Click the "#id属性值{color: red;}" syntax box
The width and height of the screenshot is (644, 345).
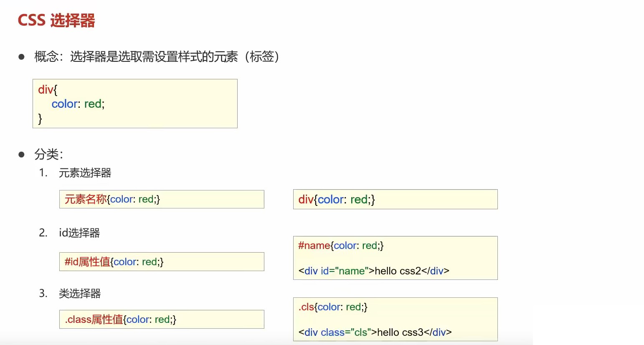[x=161, y=262]
